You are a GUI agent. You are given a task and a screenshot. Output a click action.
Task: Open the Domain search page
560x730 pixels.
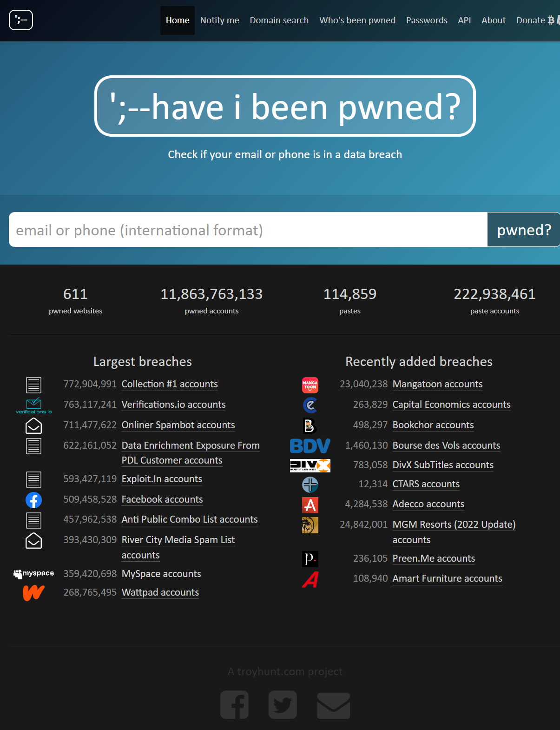pos(279,20)
